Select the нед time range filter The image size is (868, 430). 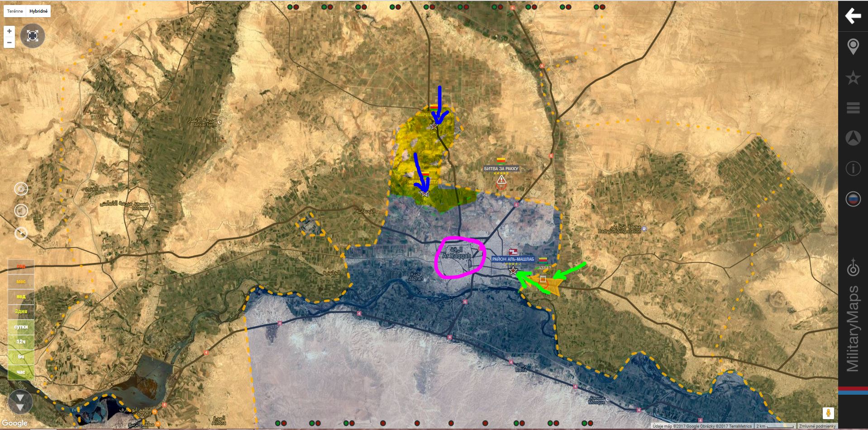(x=21, y=296)
